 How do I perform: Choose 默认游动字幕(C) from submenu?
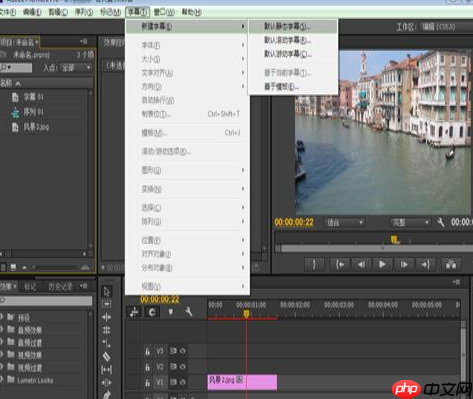coord(293,54)
